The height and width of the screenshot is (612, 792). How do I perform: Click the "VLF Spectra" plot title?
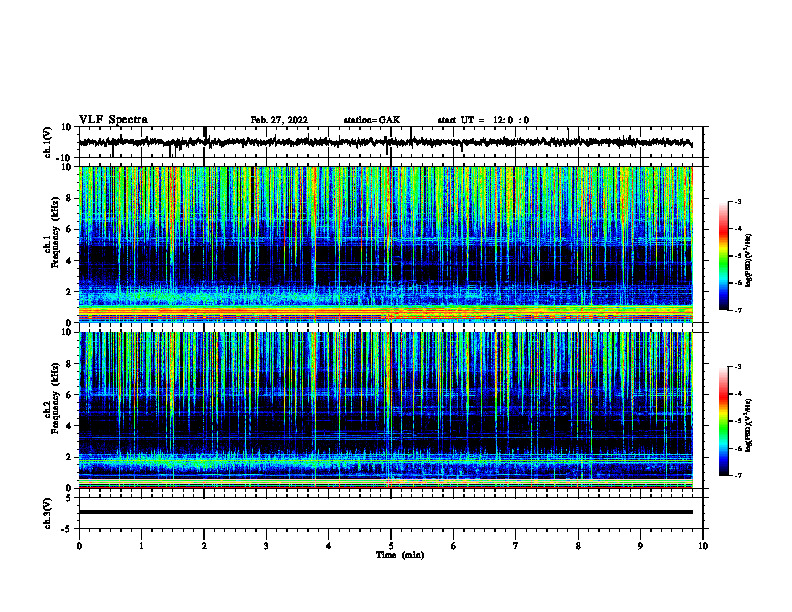(x=113, y=120)
